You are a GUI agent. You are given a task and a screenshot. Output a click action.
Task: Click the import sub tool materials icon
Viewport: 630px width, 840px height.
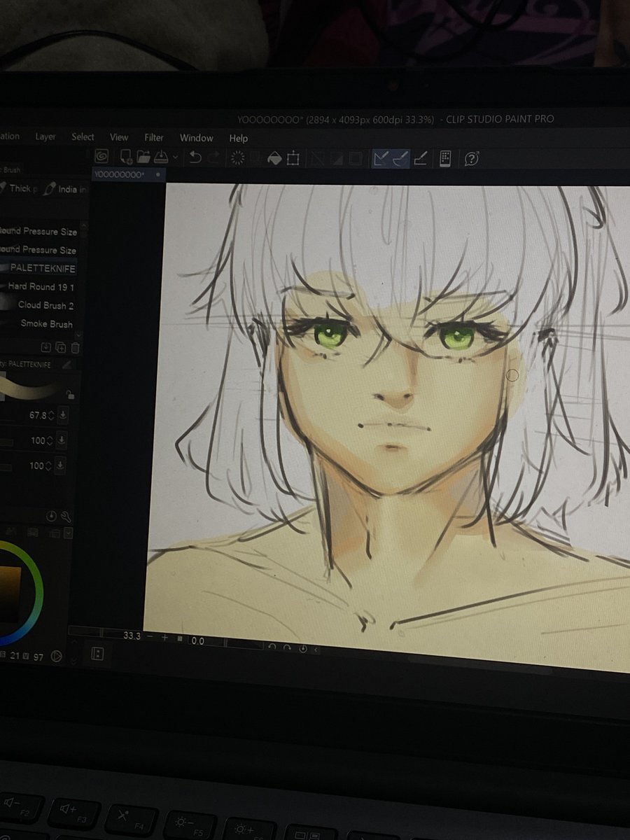[x=46, y=346]
